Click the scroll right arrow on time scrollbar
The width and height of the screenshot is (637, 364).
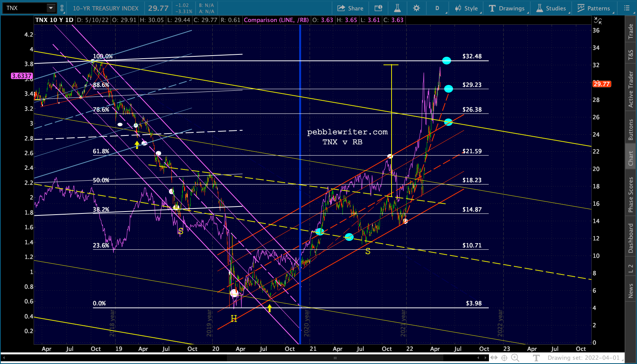486,358
